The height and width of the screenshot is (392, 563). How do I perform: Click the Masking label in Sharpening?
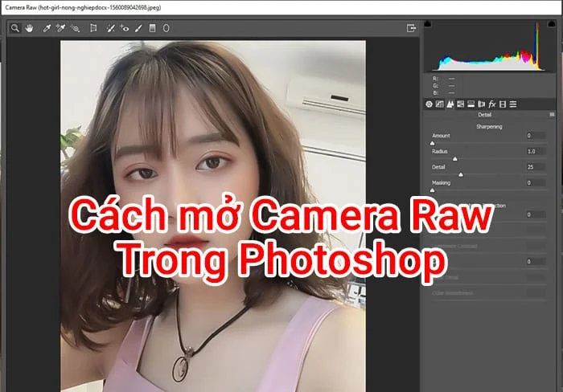point(442,183)
